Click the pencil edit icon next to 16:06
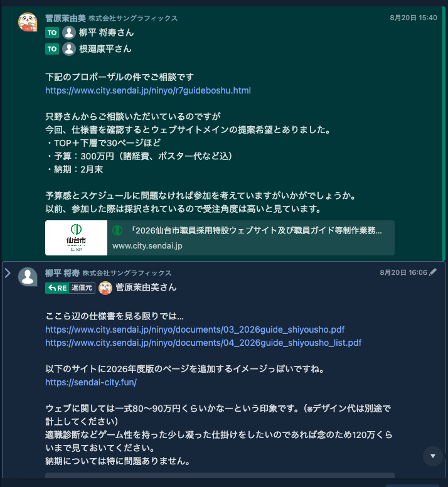Viewport: 448px width, 487px height. [433, 272]
